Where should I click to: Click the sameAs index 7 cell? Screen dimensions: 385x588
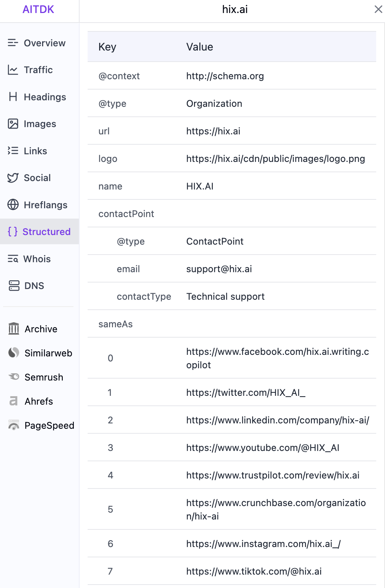pos(110,571)
